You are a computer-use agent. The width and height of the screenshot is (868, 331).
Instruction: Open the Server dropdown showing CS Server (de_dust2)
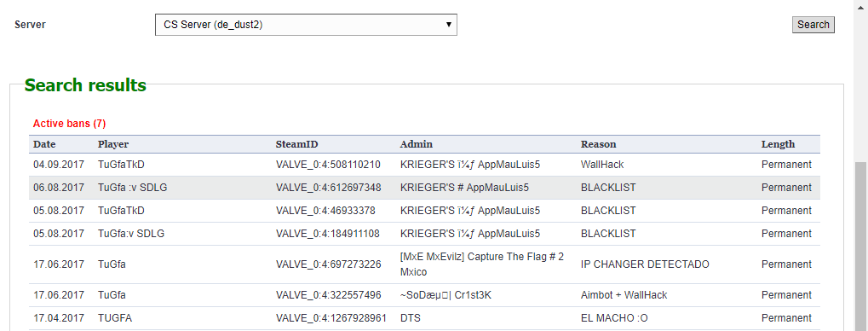pyautogui.click(x=306, y=25)
